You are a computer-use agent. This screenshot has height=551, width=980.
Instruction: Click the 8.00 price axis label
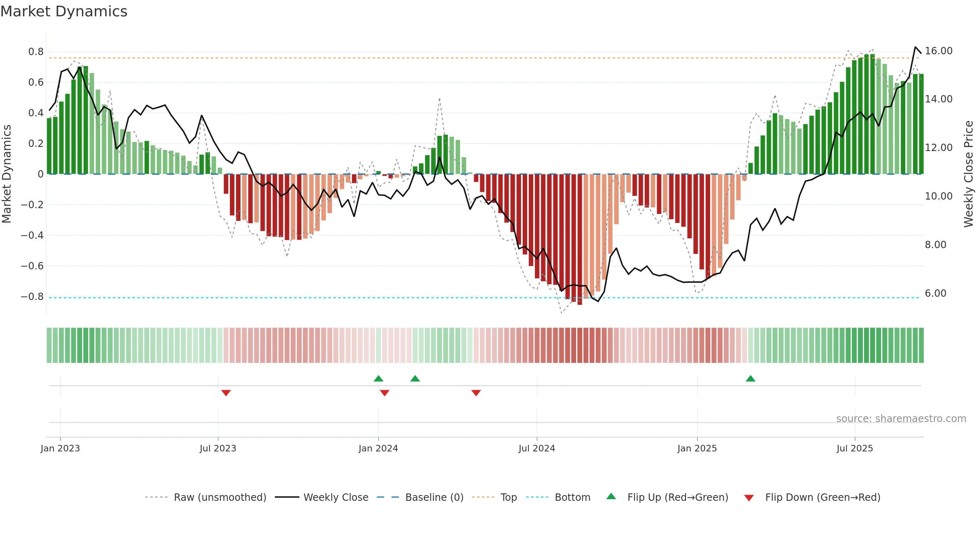pos(935,244)
